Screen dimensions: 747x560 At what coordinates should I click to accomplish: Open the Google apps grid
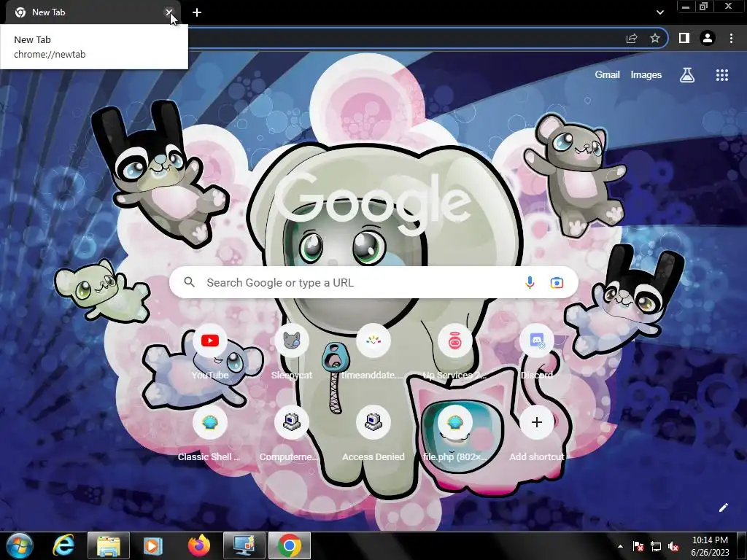tap(721, 75)
